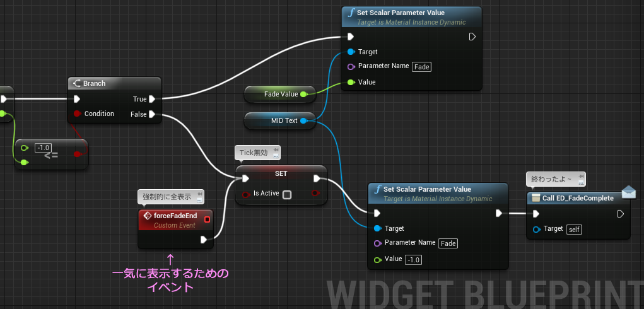Viewport: 644px width, 309px height.
Task: Toggle bubble visibility on the Tick無効 comment
Action: coord(276,156)
